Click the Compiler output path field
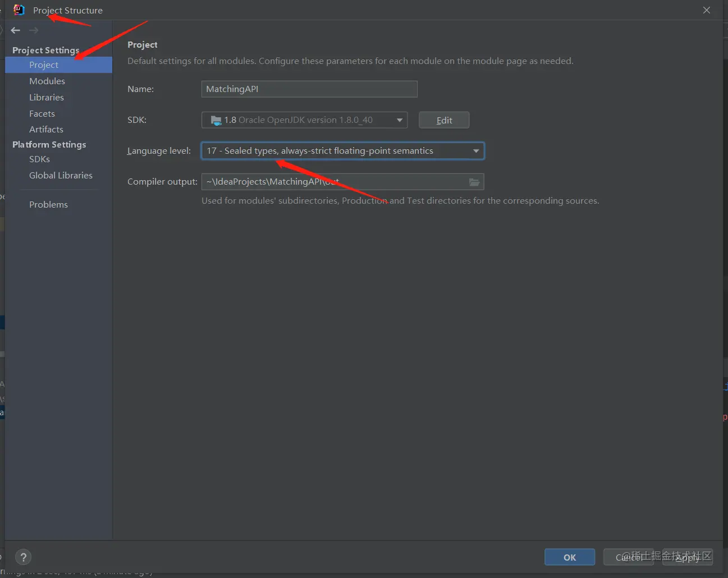This screenshot has height=578, width=728. tap(337, 181)
